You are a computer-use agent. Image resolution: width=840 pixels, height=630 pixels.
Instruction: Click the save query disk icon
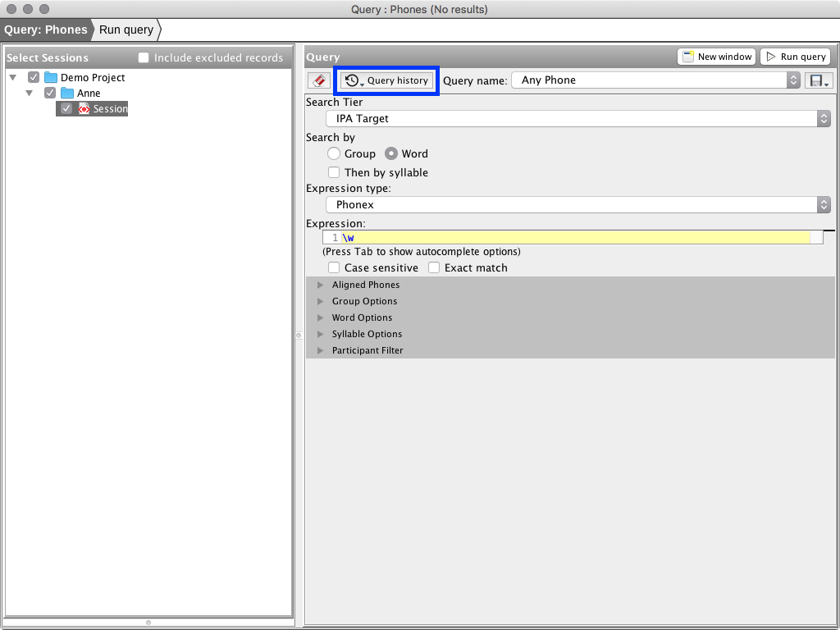(817, 80)
